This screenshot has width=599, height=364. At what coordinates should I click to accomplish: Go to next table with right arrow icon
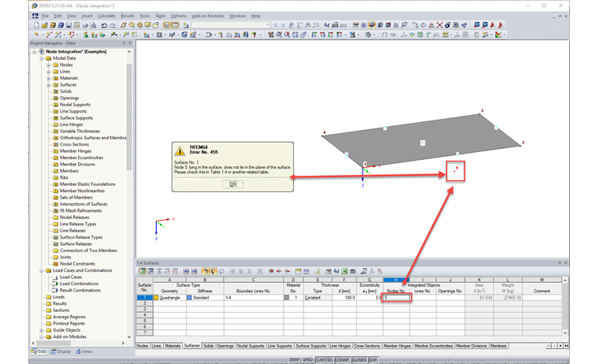pyautogui.click(x=195, y=271)
